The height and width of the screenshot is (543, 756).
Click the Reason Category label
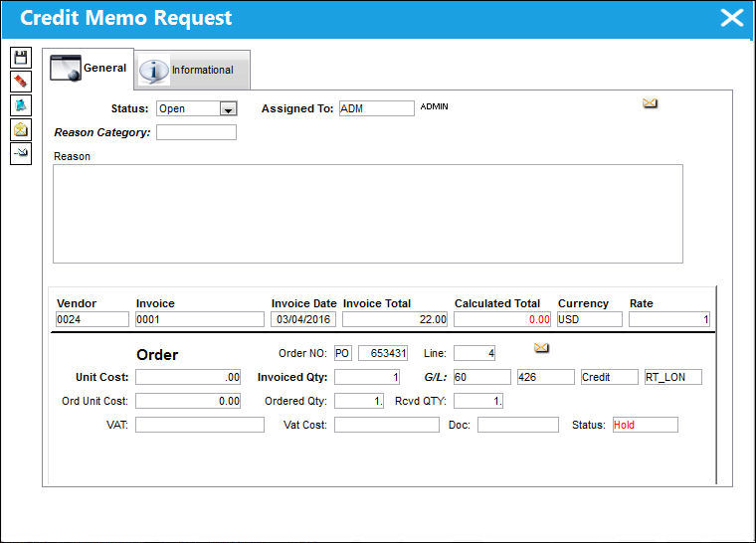point(102,132)
